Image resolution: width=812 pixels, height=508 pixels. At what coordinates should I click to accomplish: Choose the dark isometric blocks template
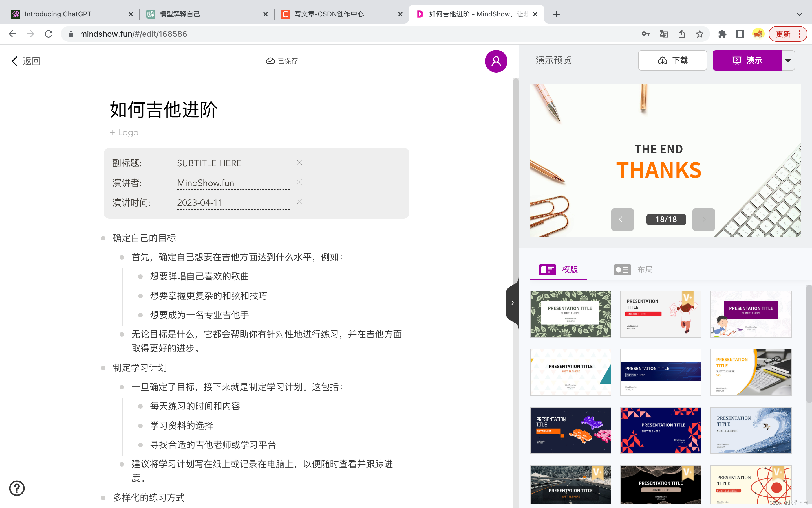point(570,430)
